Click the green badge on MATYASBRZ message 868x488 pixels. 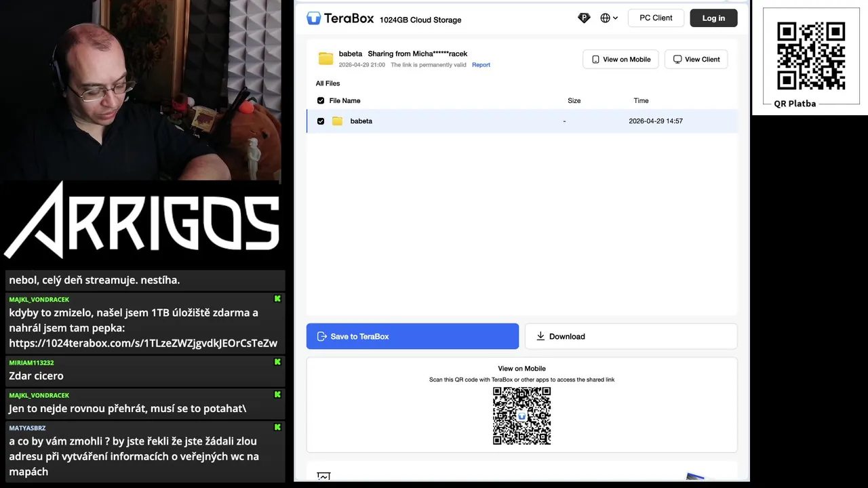[x=277, y=427]
